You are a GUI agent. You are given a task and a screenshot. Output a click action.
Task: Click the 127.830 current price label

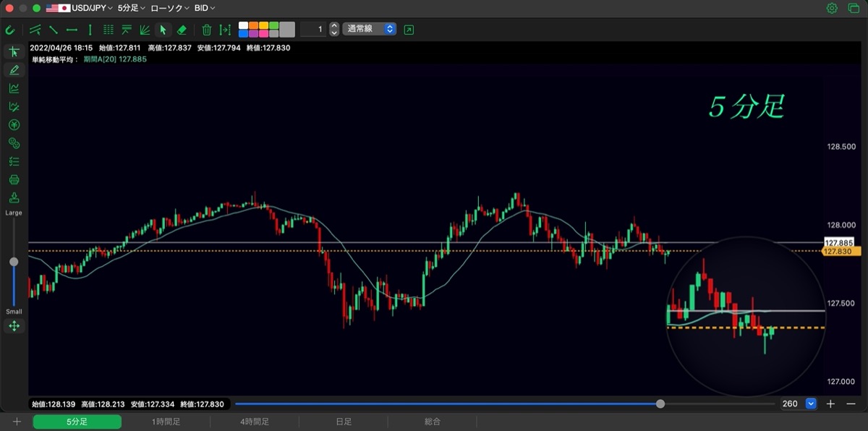841,251
